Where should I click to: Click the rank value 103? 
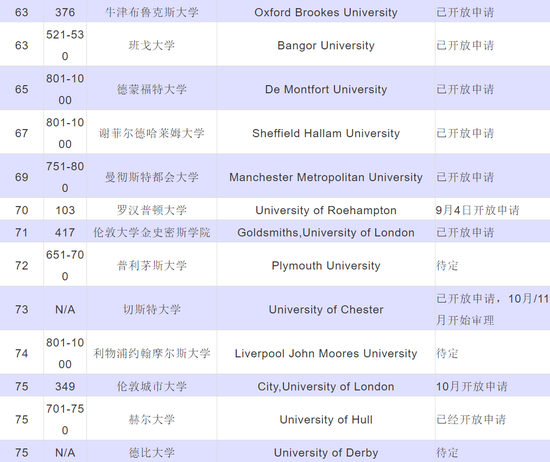pos(65,210)
